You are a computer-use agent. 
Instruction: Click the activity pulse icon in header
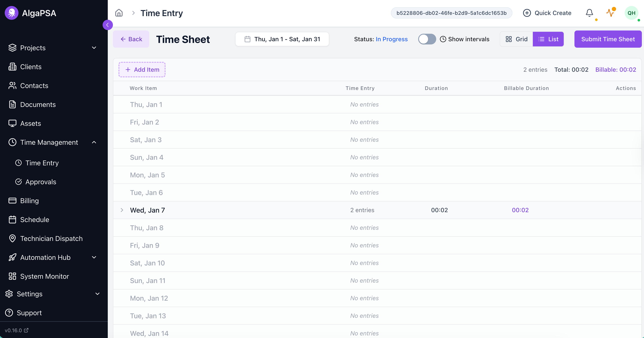pyautogui.click(x=611, y=13)
